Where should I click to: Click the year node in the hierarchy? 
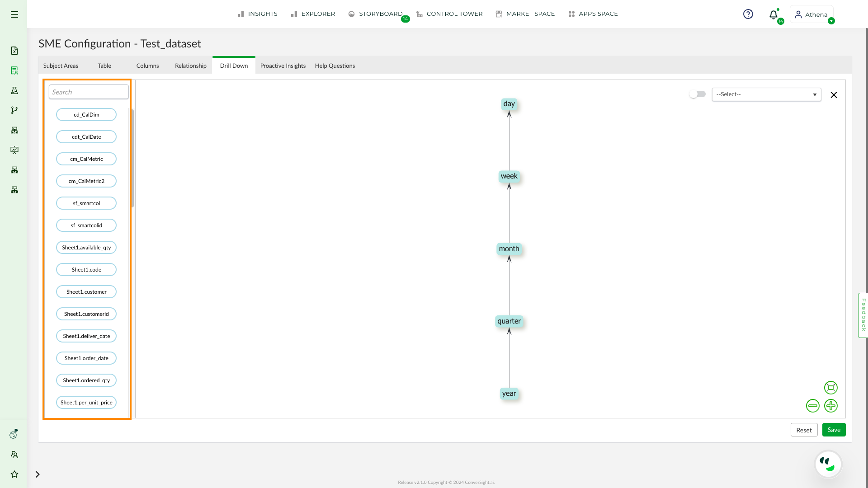[x=509, y=394]
